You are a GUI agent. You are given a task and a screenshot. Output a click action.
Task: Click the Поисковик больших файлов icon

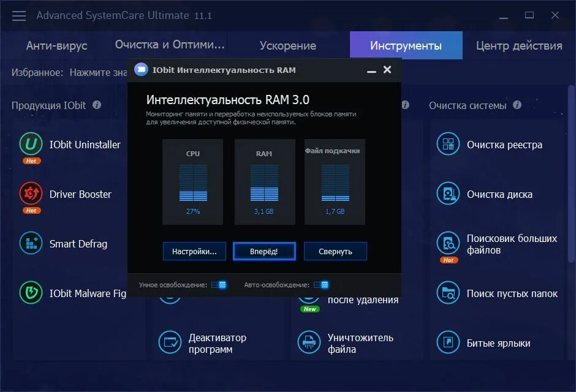tap(448, 243)
